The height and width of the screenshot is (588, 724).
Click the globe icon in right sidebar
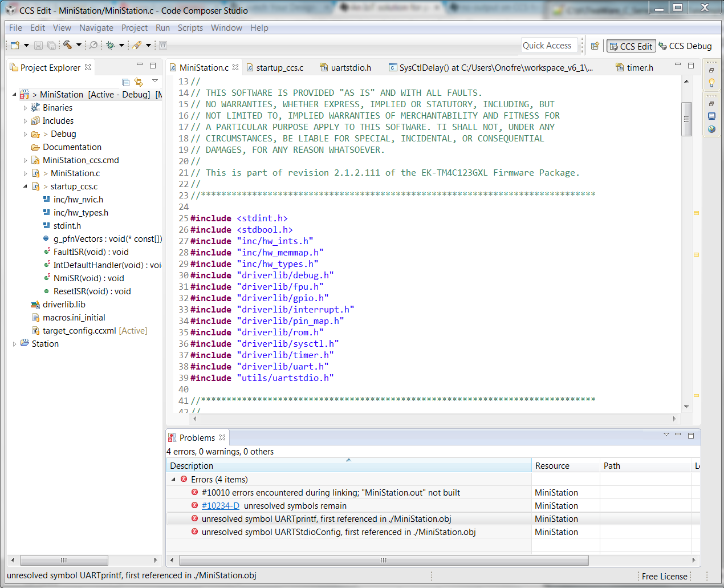tap(711, 129)
